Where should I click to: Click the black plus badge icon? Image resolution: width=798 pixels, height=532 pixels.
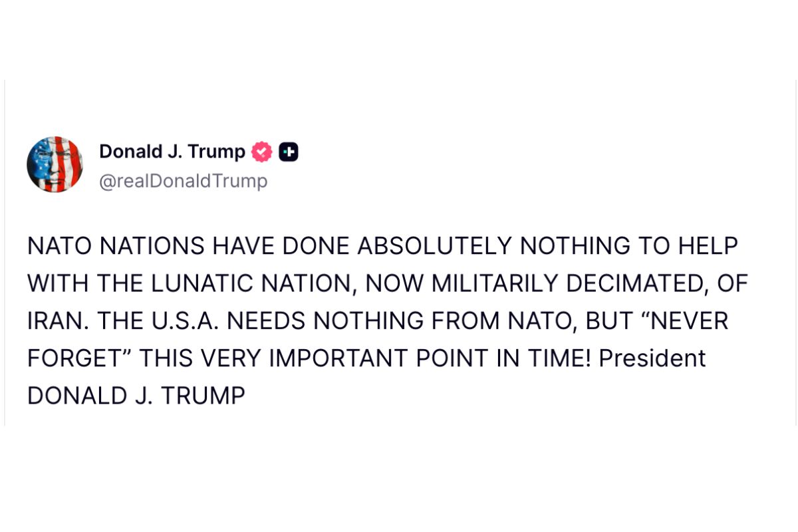tap(289, 152)
